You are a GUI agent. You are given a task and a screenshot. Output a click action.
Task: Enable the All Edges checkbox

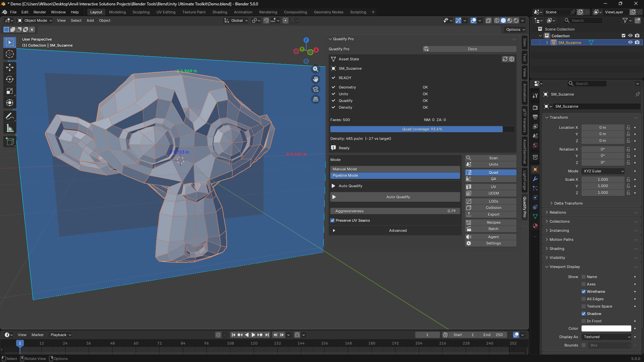pos(584,299)
